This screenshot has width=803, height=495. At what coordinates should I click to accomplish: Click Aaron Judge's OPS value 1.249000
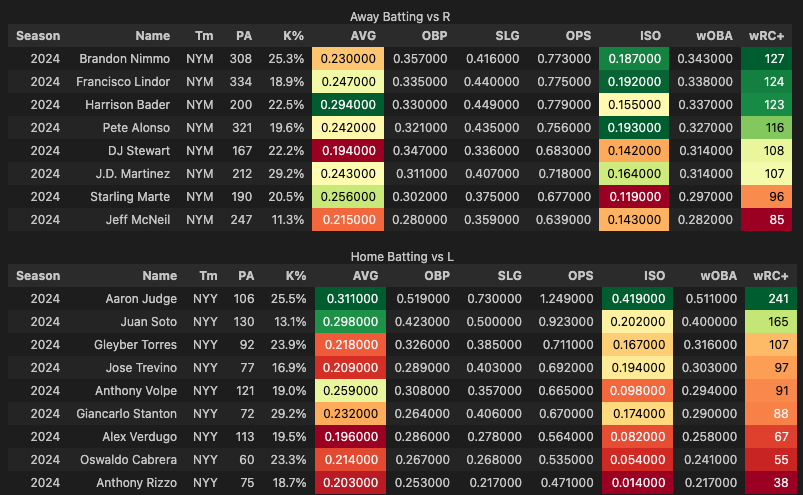coord(566,299)
